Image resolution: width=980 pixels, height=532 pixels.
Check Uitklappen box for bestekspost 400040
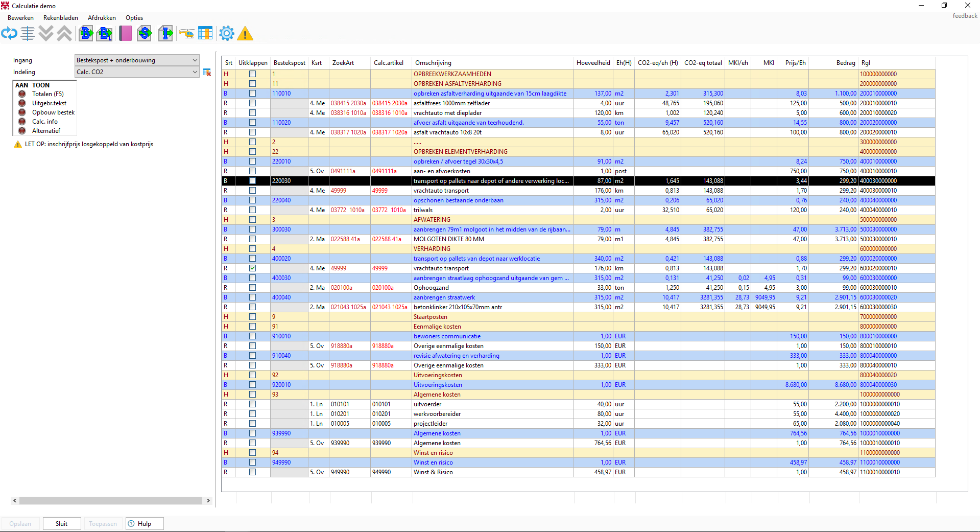pos(252,297)
